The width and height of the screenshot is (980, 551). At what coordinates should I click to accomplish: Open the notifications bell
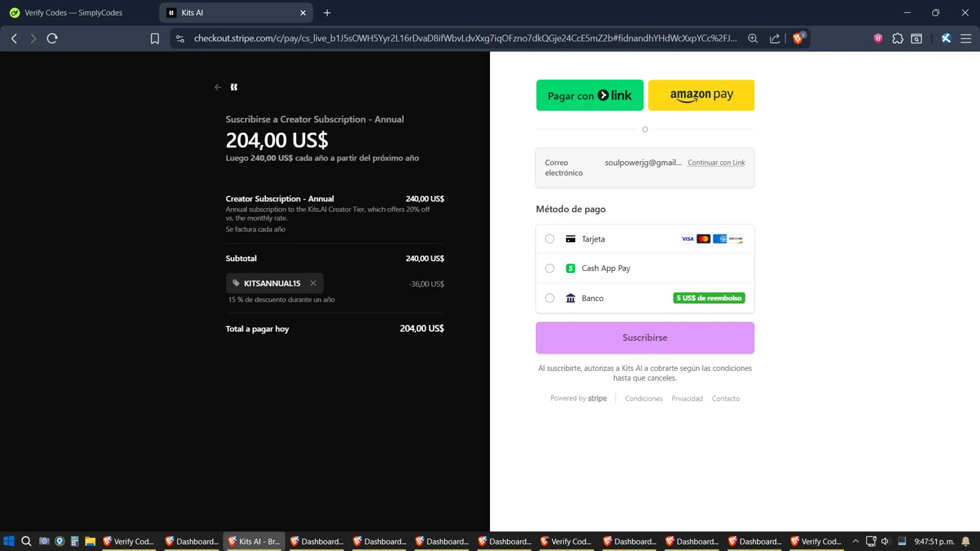pos(966,541)
